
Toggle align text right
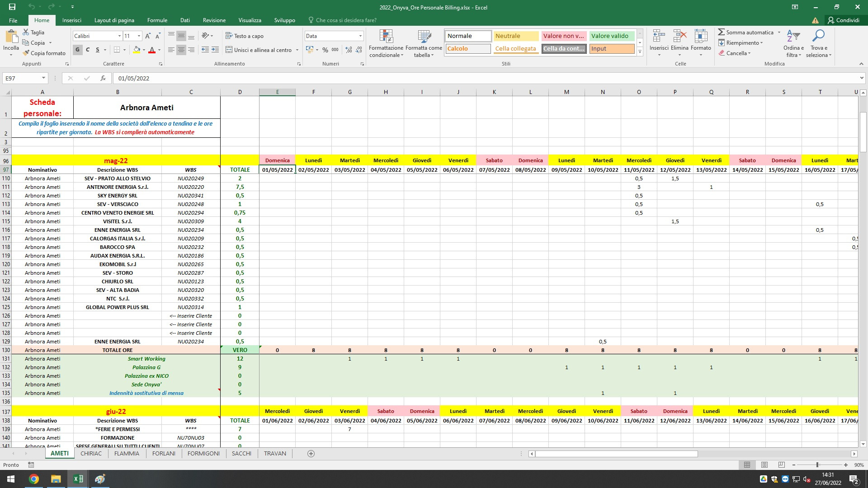point(191,50)
